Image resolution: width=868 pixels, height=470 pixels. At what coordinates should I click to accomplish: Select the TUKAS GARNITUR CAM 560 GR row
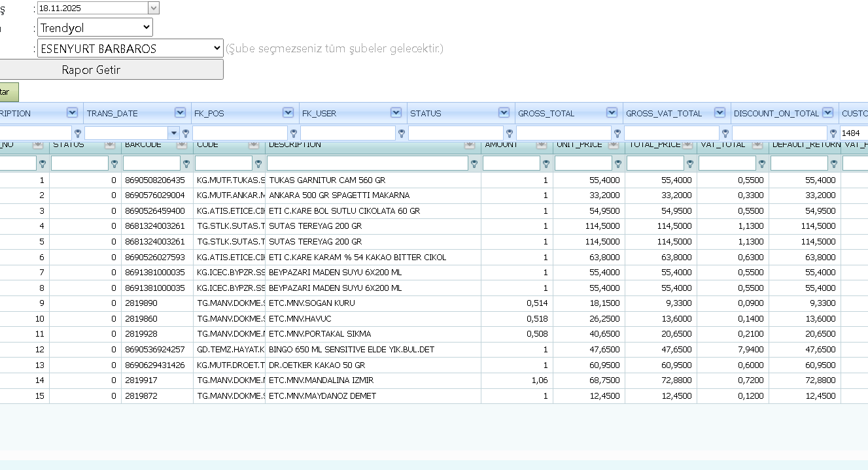pos(434,180)
